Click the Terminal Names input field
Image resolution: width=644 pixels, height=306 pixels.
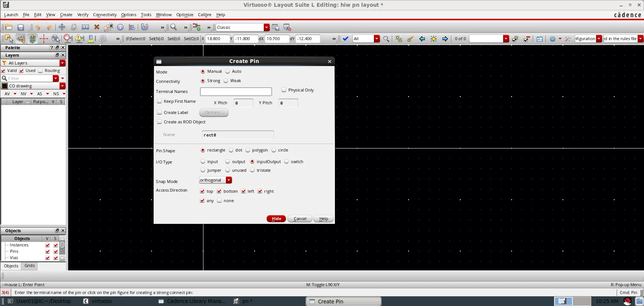pos(236,91)
